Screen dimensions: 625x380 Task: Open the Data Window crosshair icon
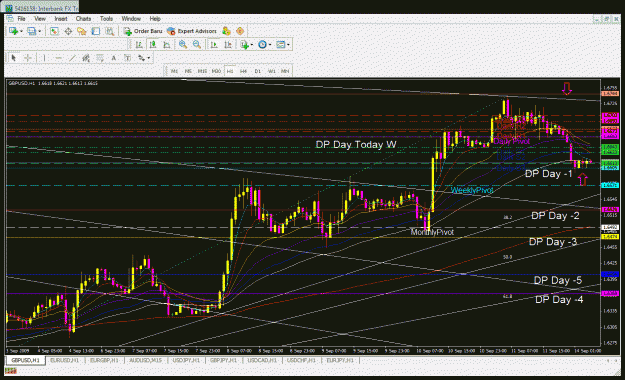pyautogui.click(x=68, y=31)
